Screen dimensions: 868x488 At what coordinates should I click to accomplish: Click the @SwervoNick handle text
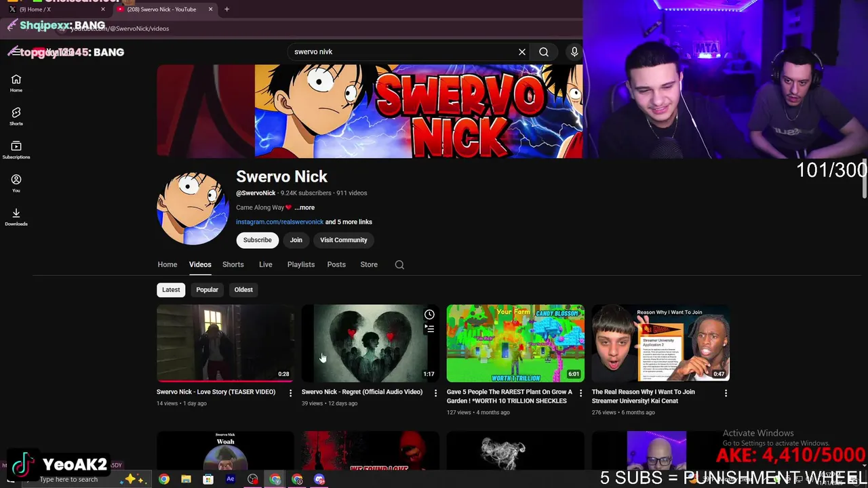pyautogui.click(x=256, y=193)
